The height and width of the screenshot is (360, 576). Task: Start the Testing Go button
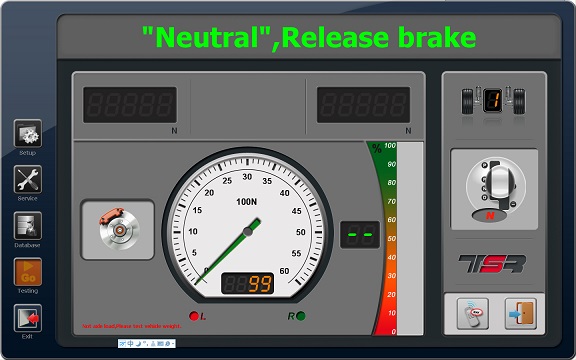(28, 272)
